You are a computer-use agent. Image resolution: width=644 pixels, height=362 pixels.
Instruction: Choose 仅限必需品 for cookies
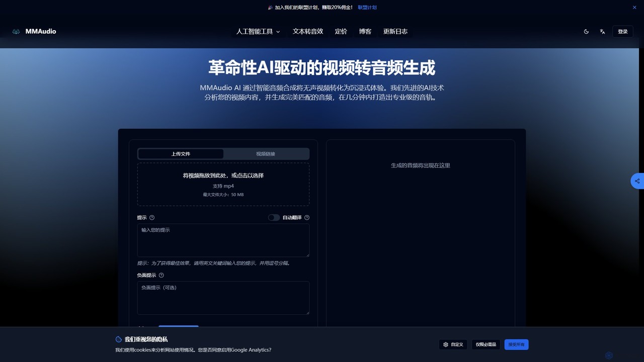click(x=486, y=344)
